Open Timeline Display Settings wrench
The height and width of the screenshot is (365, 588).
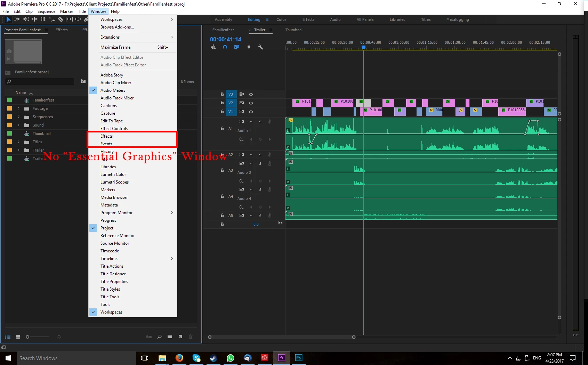click(260, 47)
